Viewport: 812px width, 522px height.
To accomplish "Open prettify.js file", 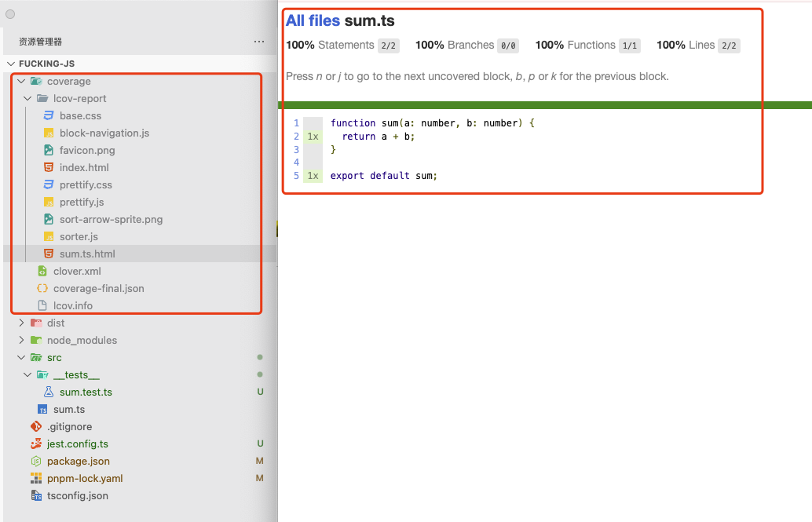I will [x=82, y=202].
